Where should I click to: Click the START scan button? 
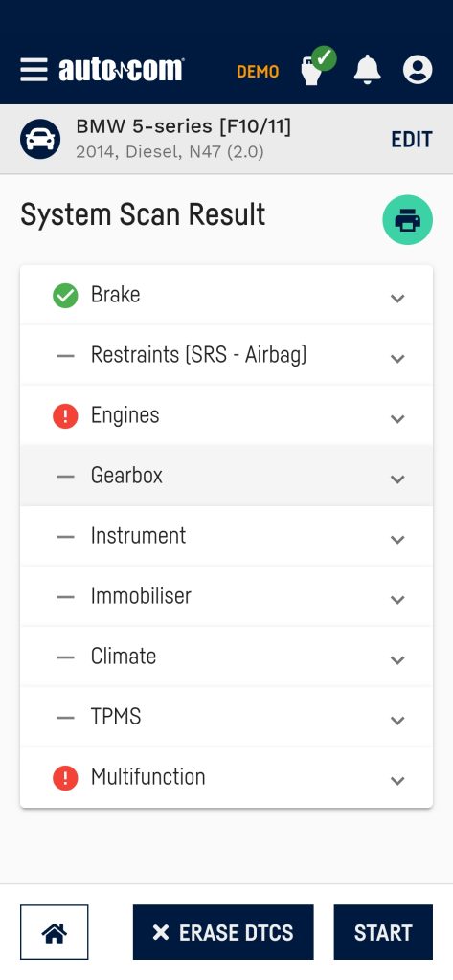tap(383, 932)
